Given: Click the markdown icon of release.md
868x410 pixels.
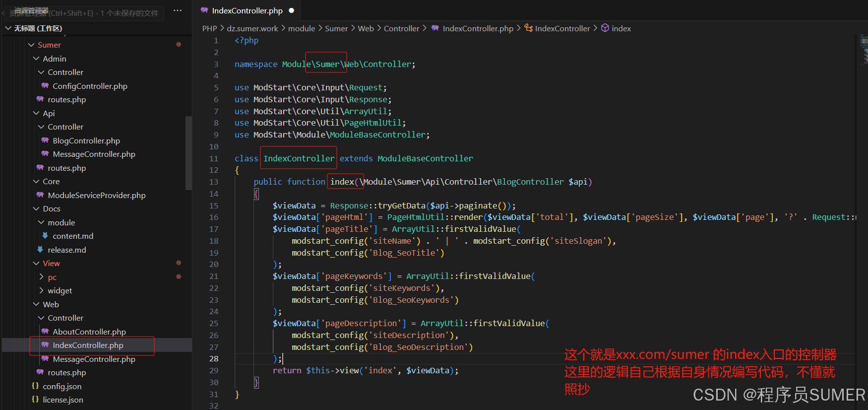Looking at the screenshot, I should [40, 250].
